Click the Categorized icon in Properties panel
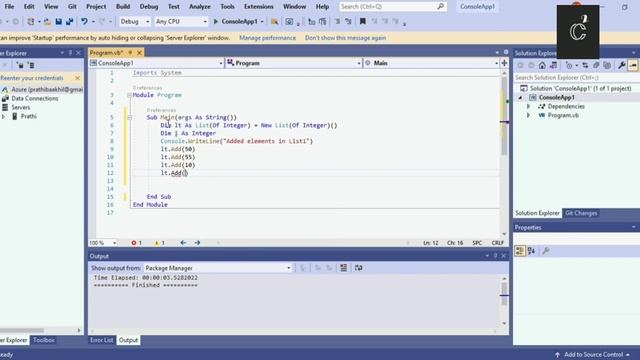 click(520, 251)
